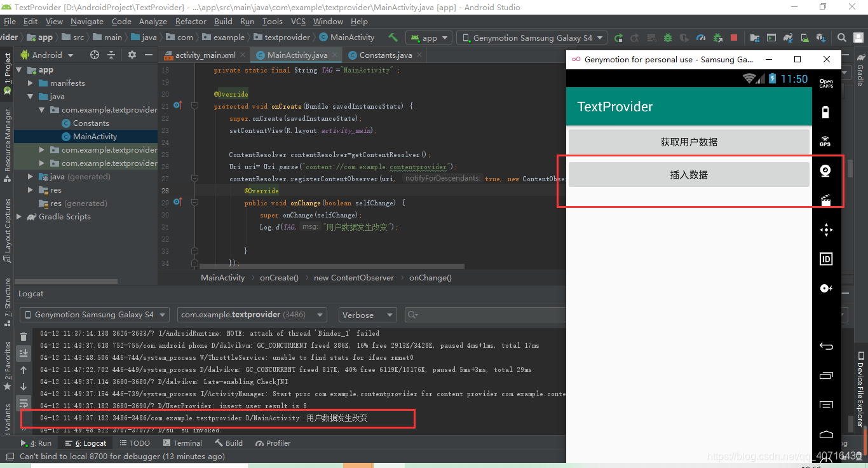
Task: Open the Gradle side panel
Action: coord(860,71)
